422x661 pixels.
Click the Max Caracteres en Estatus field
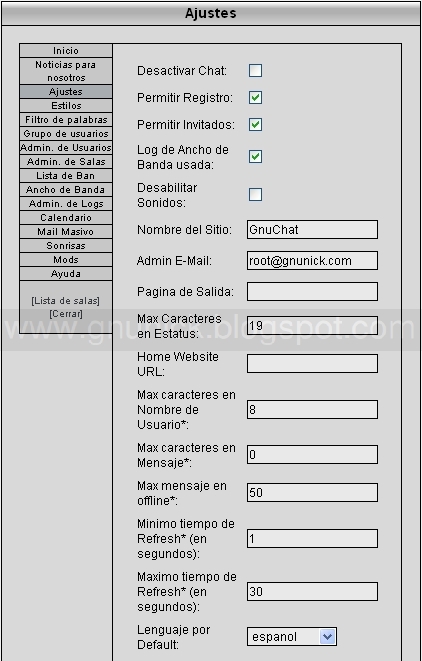click(312, 325)
